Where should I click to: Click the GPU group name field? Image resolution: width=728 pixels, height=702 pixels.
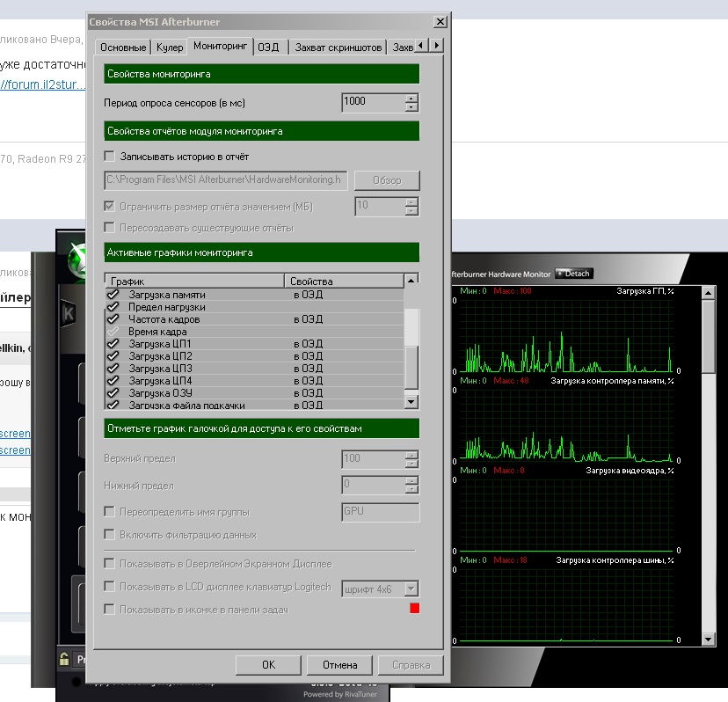(x=380, y=511)
